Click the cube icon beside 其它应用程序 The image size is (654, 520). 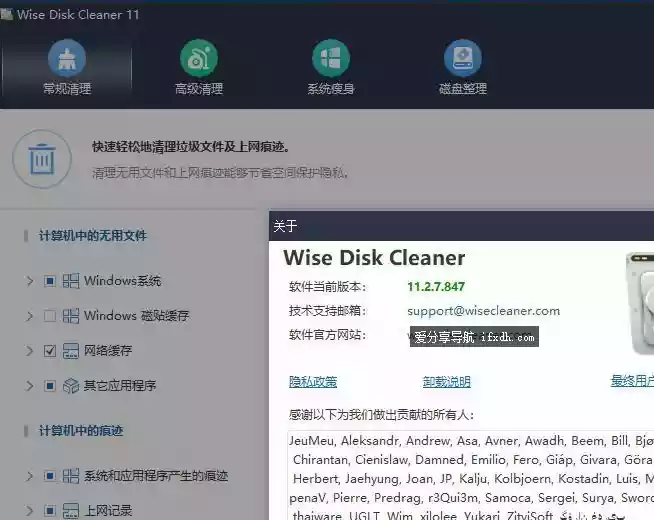tap(71, 386)
